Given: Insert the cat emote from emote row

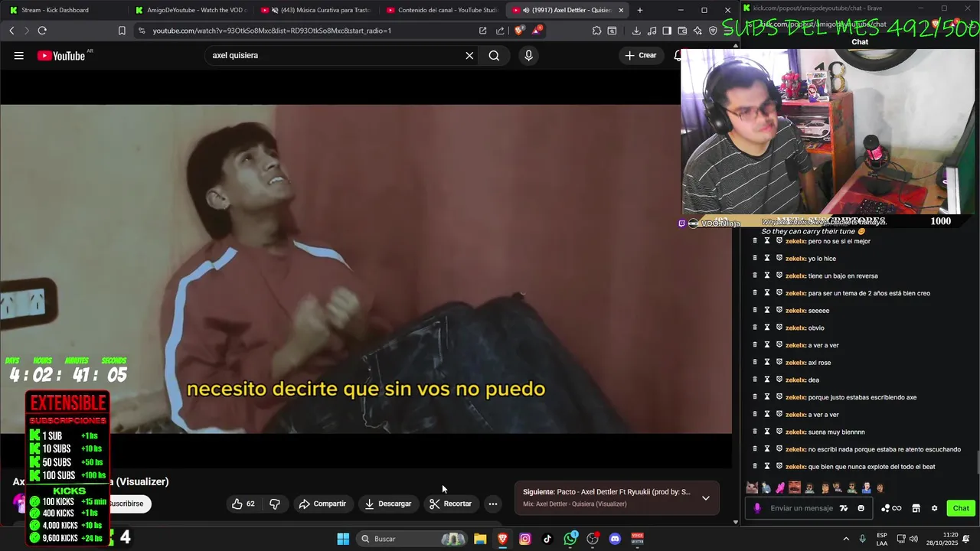Looking at the screenshot, I should click(752, 487).
